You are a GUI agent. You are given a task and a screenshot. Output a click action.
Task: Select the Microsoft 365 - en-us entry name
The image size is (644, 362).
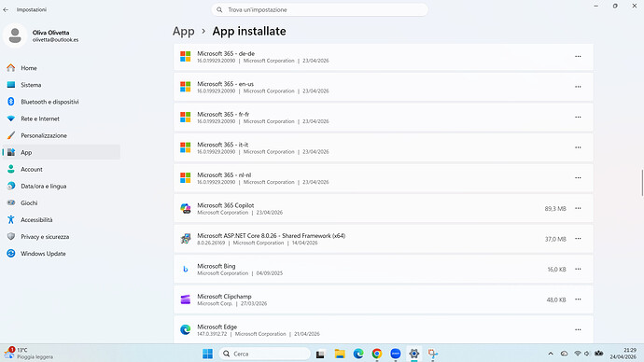click(226, 84)
